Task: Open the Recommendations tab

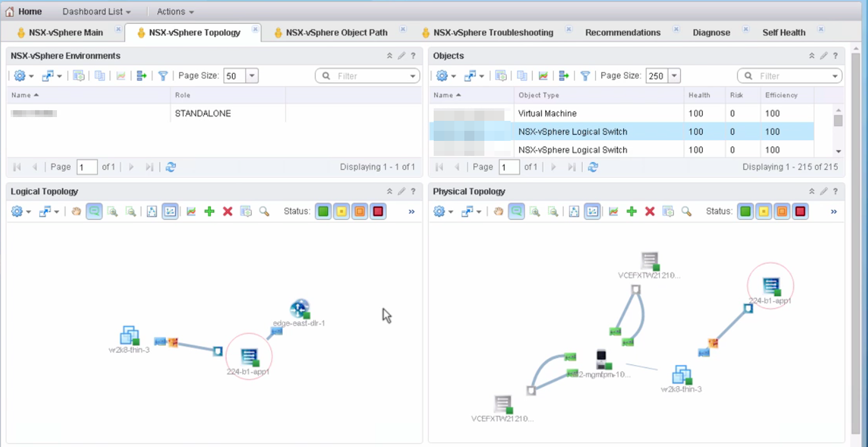Action: click(623, 32)
